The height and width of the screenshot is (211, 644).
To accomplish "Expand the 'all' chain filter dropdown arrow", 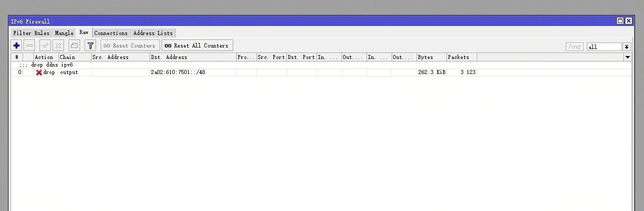I will (x=627, y=47).
